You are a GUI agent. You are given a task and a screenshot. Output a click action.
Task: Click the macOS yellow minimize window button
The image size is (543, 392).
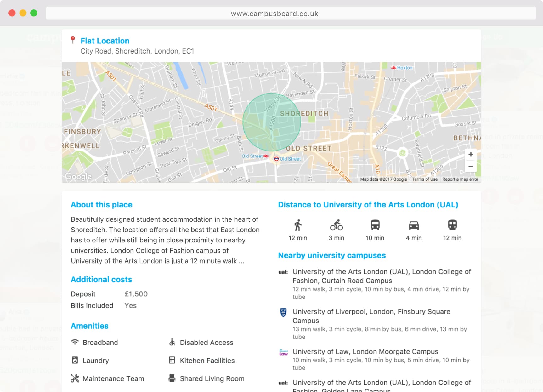pyautogui.click(x=23, y=13)
